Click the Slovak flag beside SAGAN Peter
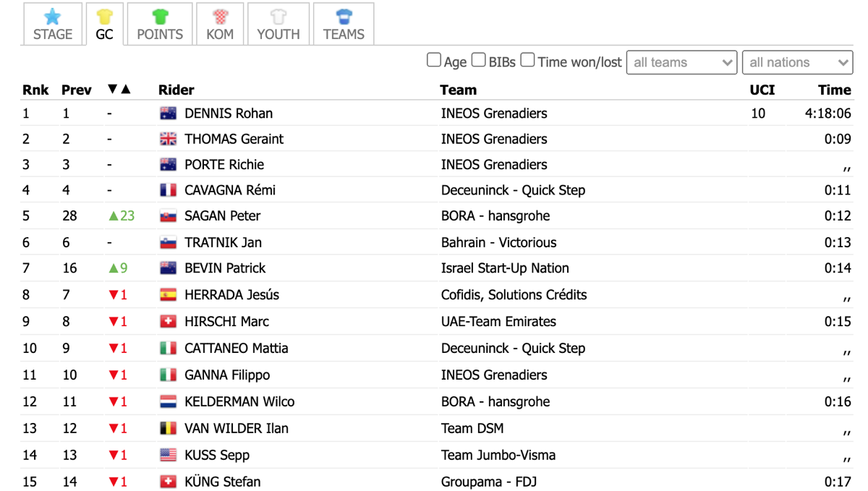868x491 pixels. [168, 216]
